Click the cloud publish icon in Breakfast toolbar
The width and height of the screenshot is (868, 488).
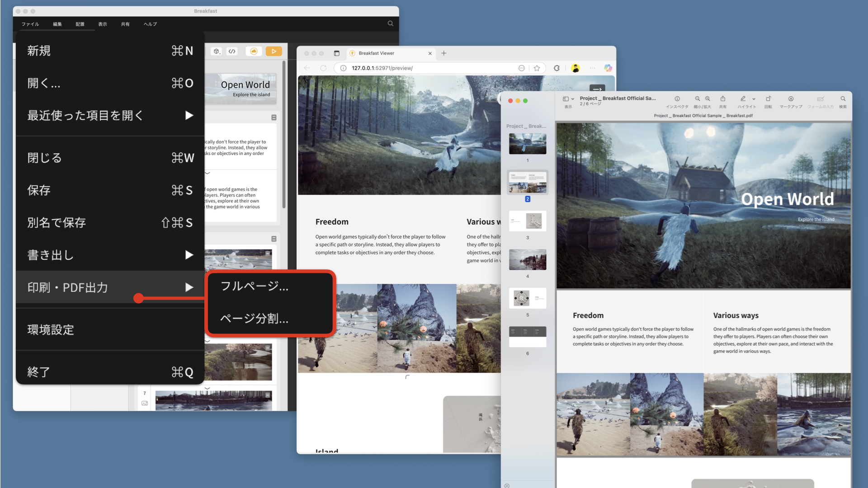pos(254,51)
